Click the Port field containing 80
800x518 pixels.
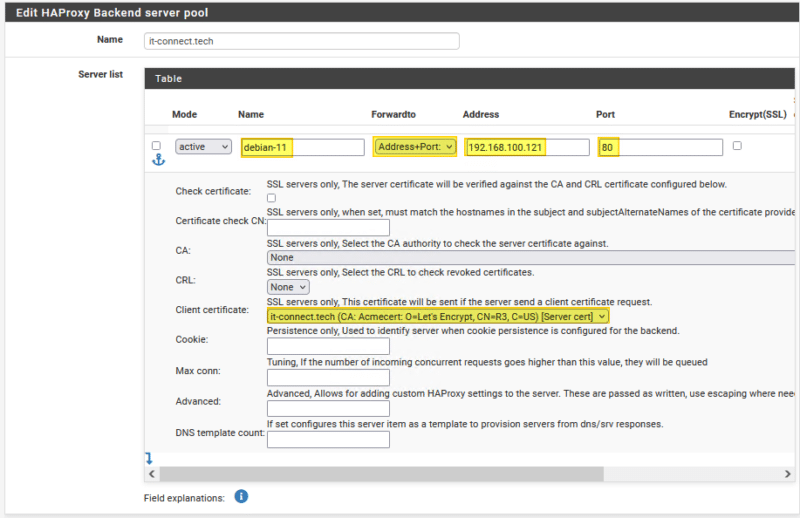(x=659, y=147)
